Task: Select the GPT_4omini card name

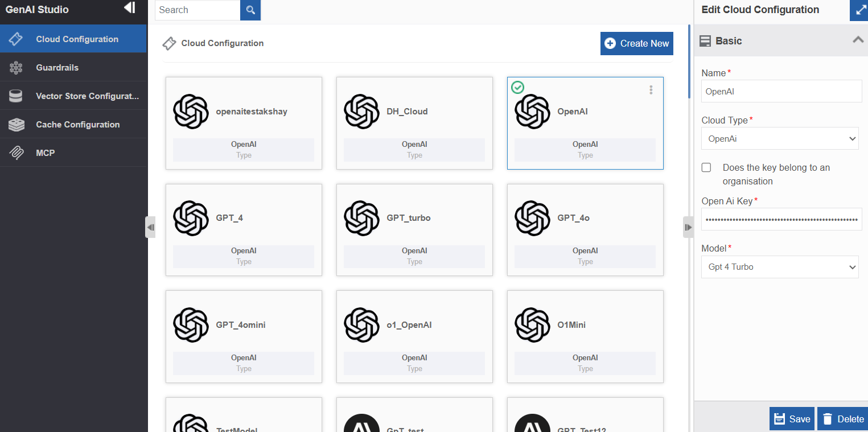Action: coord(241,325)
